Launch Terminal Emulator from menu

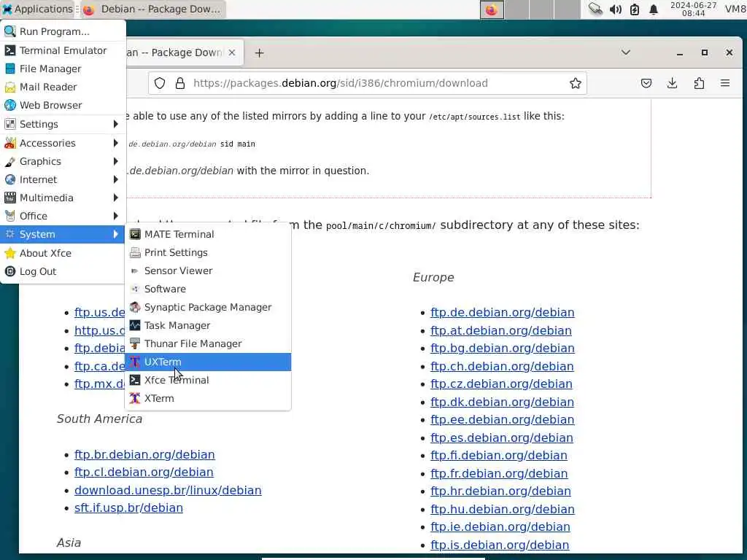click(63, 50)
